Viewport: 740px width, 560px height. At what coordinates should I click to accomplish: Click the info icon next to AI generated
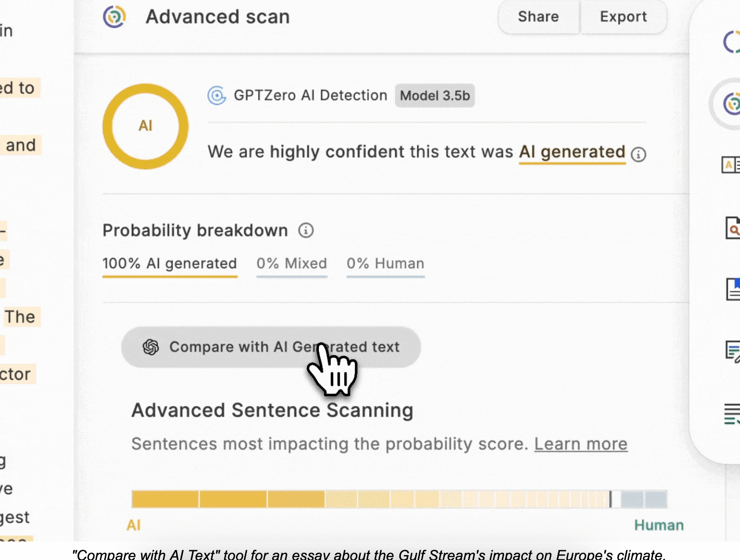(x=638, y=154)
